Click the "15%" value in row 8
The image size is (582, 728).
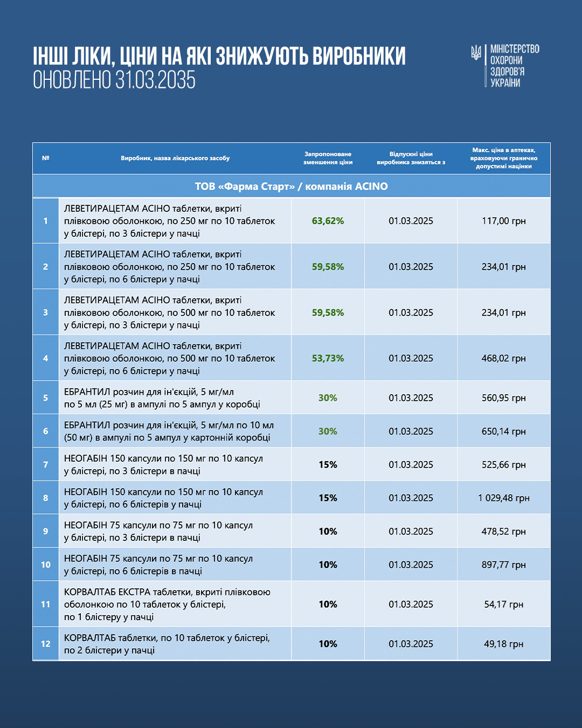(x=328, y=498)
